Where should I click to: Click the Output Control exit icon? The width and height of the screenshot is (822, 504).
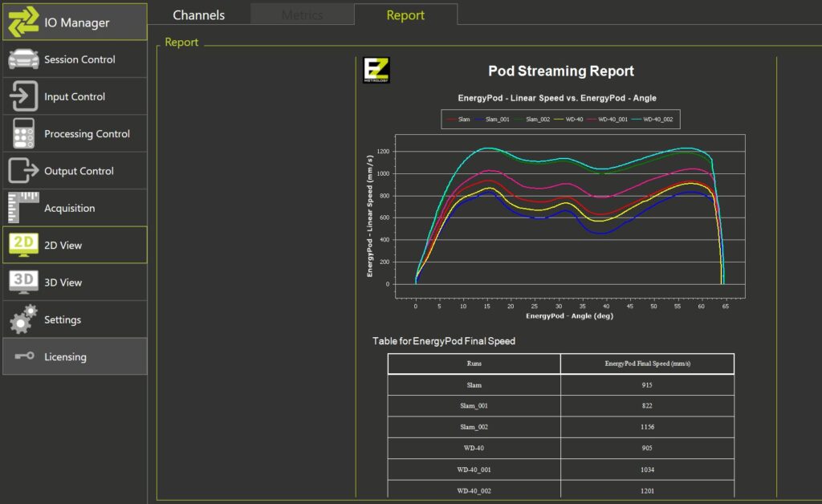tap(24, 171)
